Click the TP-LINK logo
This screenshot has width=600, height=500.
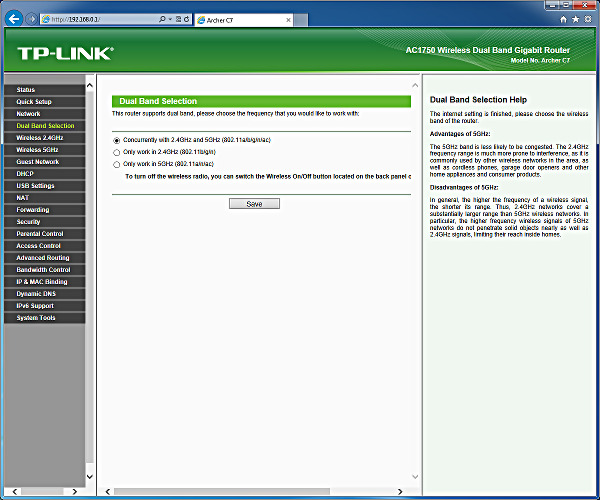point(65,53)
